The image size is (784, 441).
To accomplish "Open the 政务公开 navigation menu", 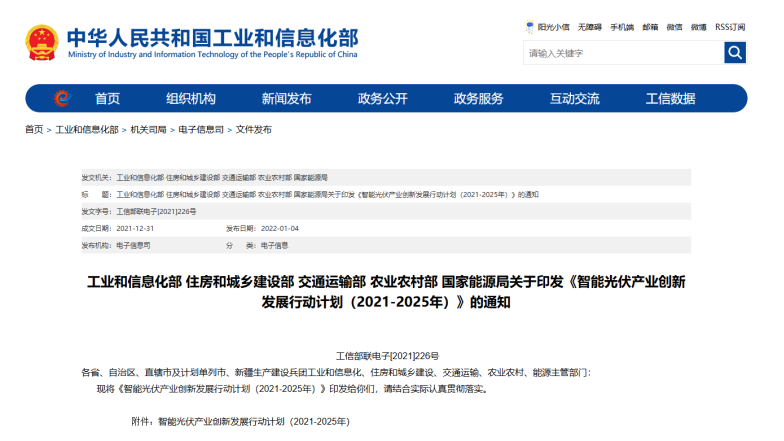I will click(382, 98).
